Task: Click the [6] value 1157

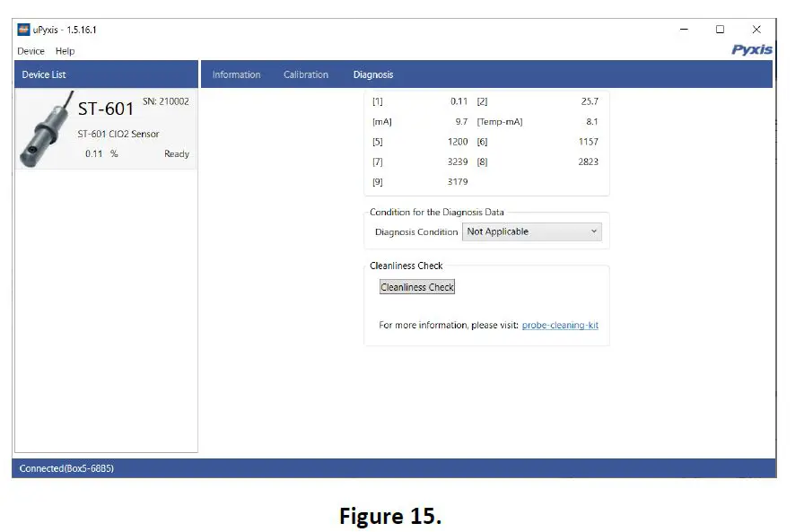Action: (588, 142)
